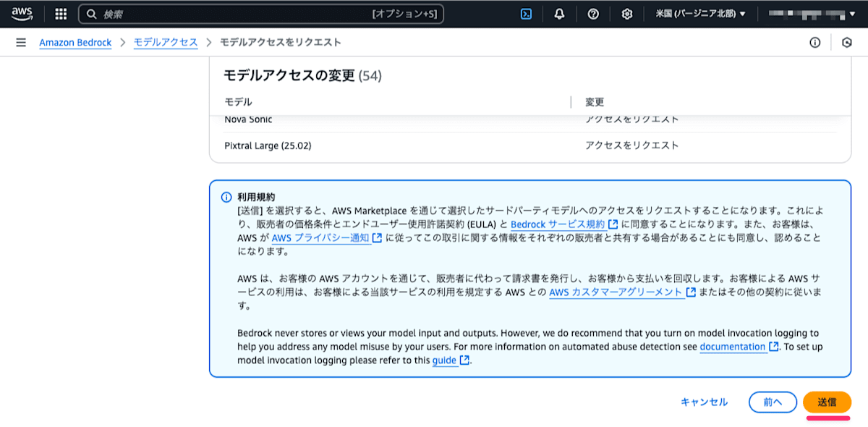Open the AWS プライバシー通知 link
Image resolution: width=868 pixels, height=427 pixels.
tap(320, 237)
